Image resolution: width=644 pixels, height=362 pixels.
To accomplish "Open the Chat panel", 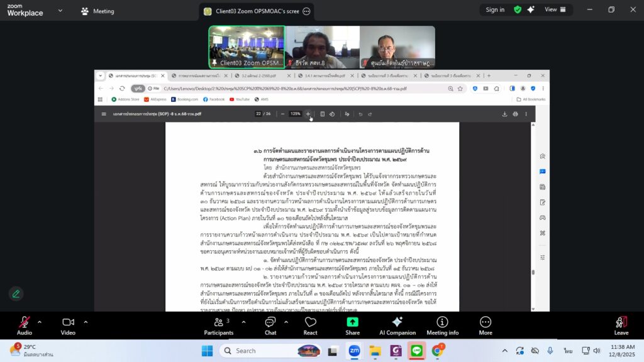I will click(x=270, y=325).
